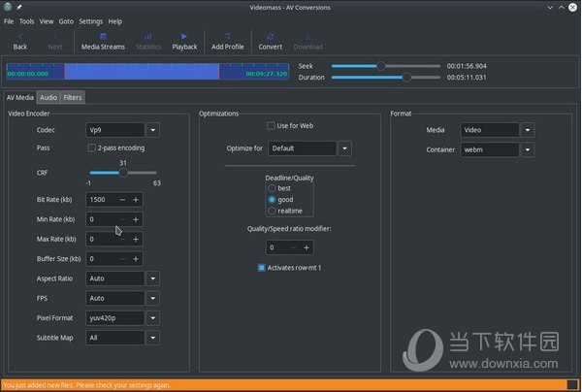The image size is (582, 392).
Task: Expand the Codec dropdown
Action: tap(153, 130)
